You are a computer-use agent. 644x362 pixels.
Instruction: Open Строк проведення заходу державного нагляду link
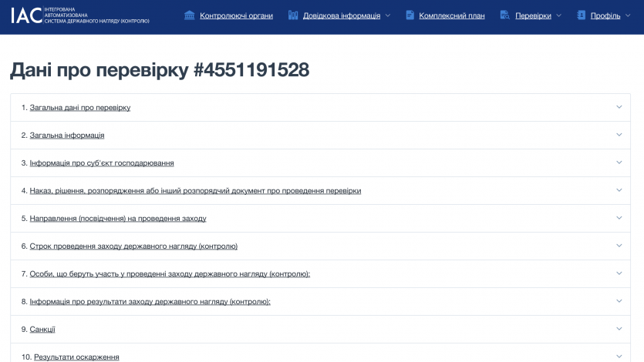click(133, 246)
